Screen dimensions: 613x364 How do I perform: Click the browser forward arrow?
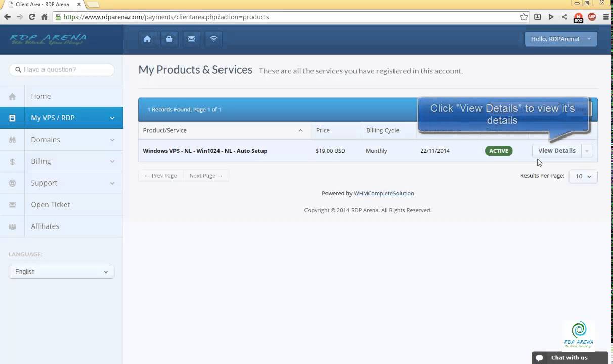click(20, 17)
